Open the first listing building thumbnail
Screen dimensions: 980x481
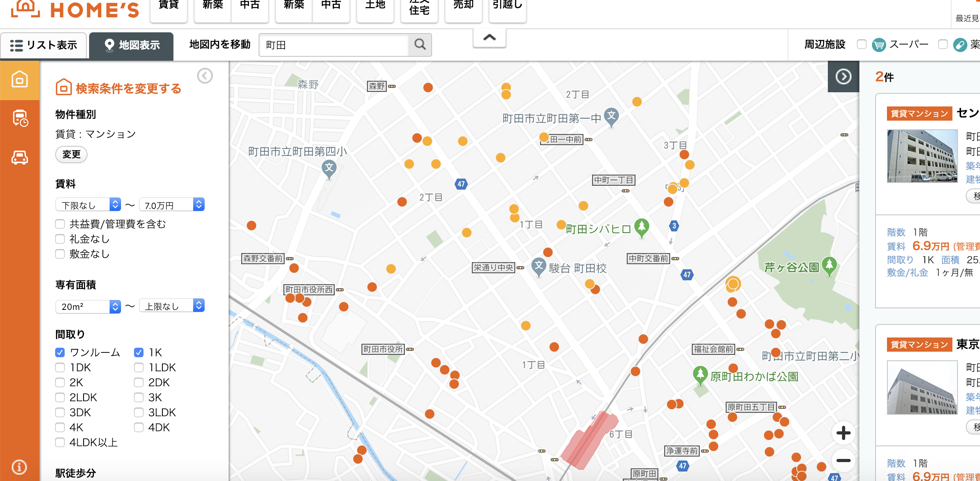pos(922,156)
